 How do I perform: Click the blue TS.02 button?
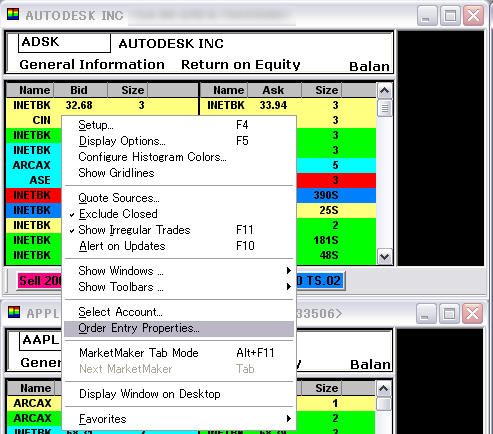tap(320, 281)
